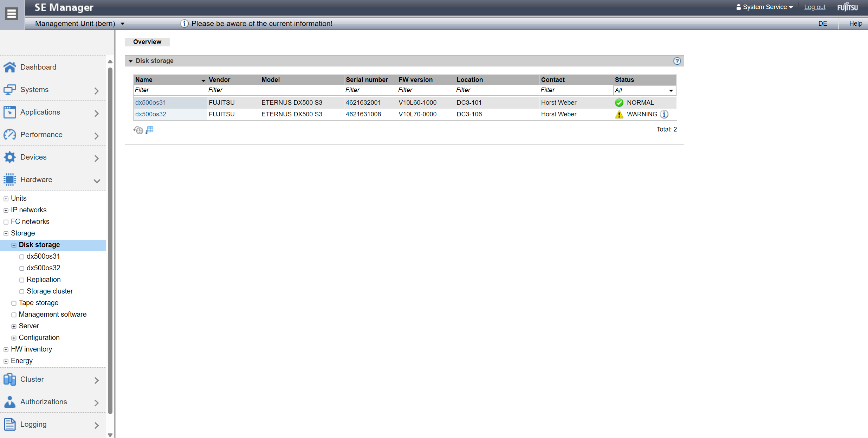Click the info icon beside the notice
This screenshot has width=868, height=438.
(x=184, y=24)
